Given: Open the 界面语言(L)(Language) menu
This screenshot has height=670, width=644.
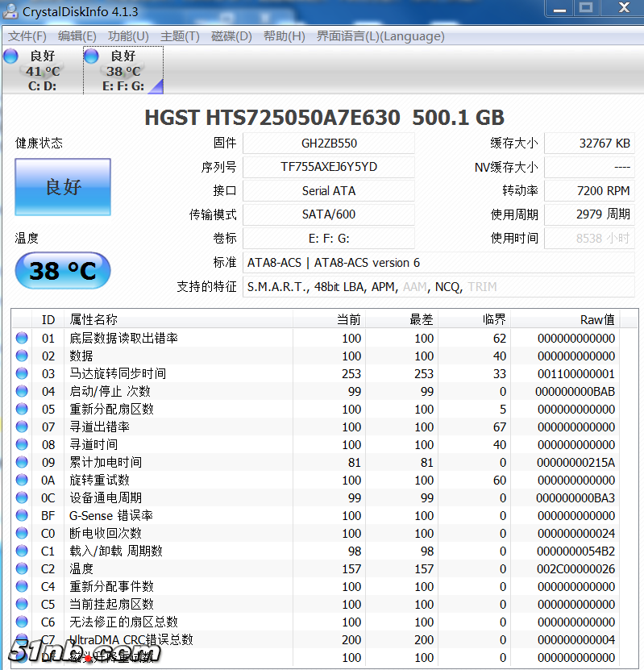Looking at the screenshot, I should (x=380, y=36).
